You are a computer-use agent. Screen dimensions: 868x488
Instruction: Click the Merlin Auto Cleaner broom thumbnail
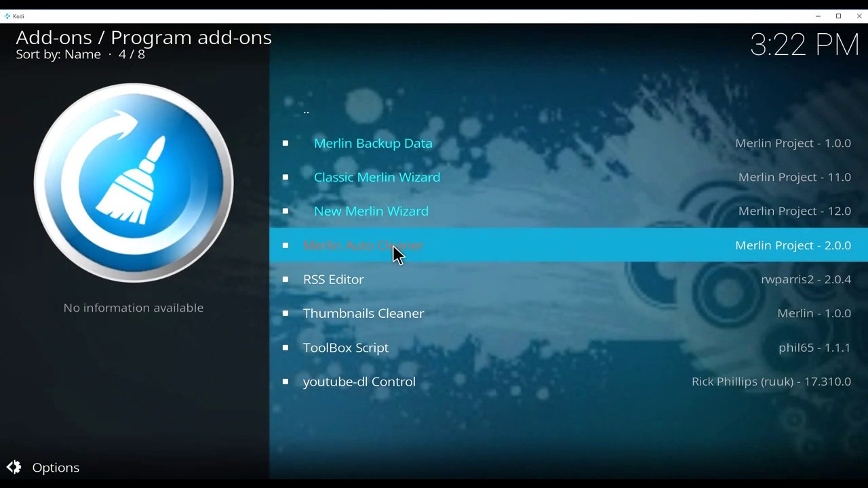[x=134, y=183]
